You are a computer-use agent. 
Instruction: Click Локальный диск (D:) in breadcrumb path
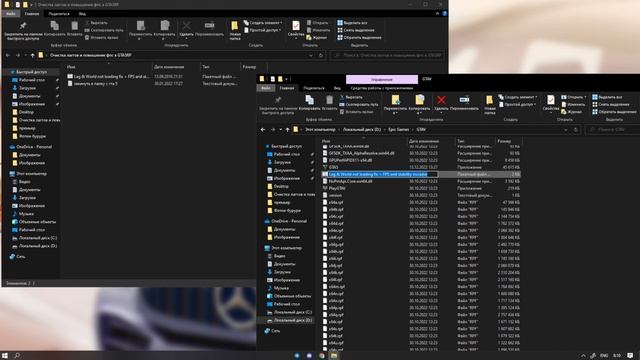click(x=362, y=130)
